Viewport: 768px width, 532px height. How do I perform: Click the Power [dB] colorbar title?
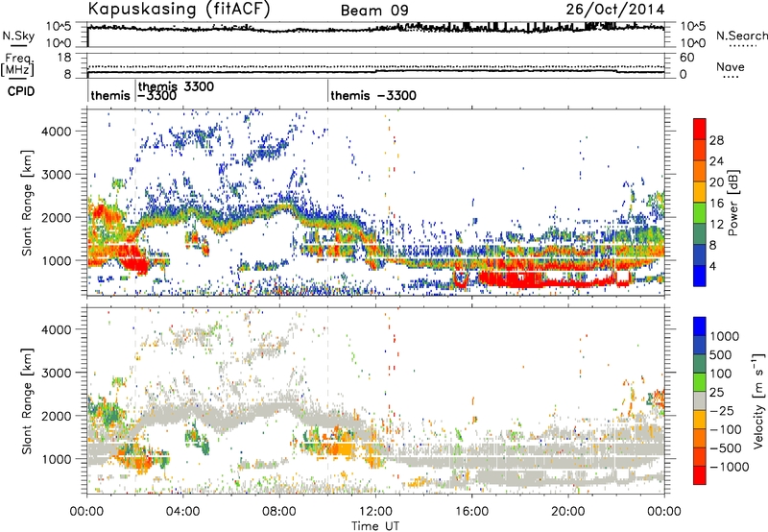click(733, 203)
